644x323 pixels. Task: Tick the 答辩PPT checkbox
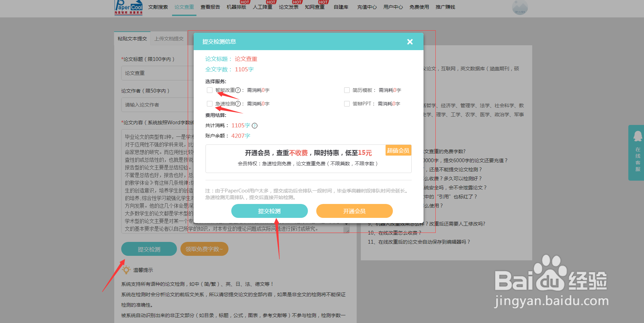(x=347, y=104)
